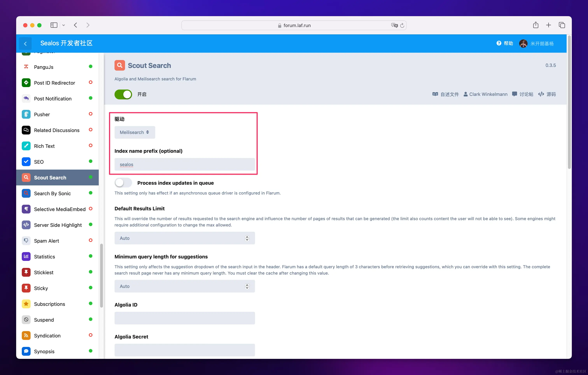Click the page translate icon in address bar
The width and height of the screenshot is (588, 375).
click(x=394, y=25)
